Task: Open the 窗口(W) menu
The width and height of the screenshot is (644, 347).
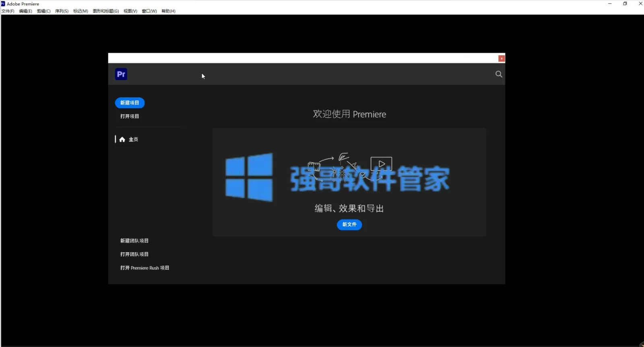Action: tap(149, 11)
